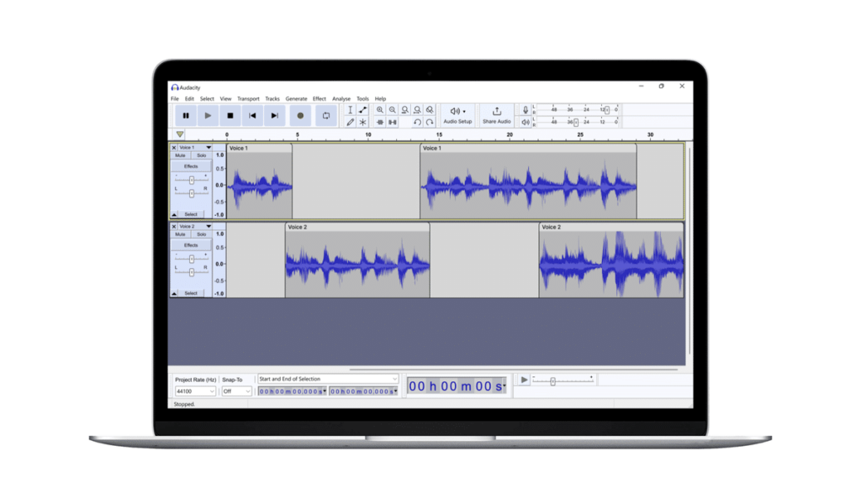Click the Silence audio selection icon
The image size is (861, 504).
[x=393, y=123]
